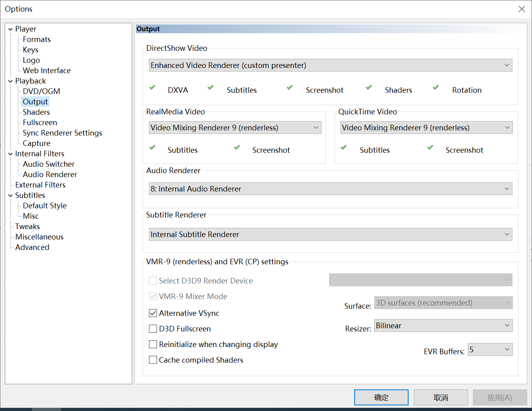Click the Screenshot checkmark under QuickTime Video
The image size is (532, 411).
pos(431,148)
